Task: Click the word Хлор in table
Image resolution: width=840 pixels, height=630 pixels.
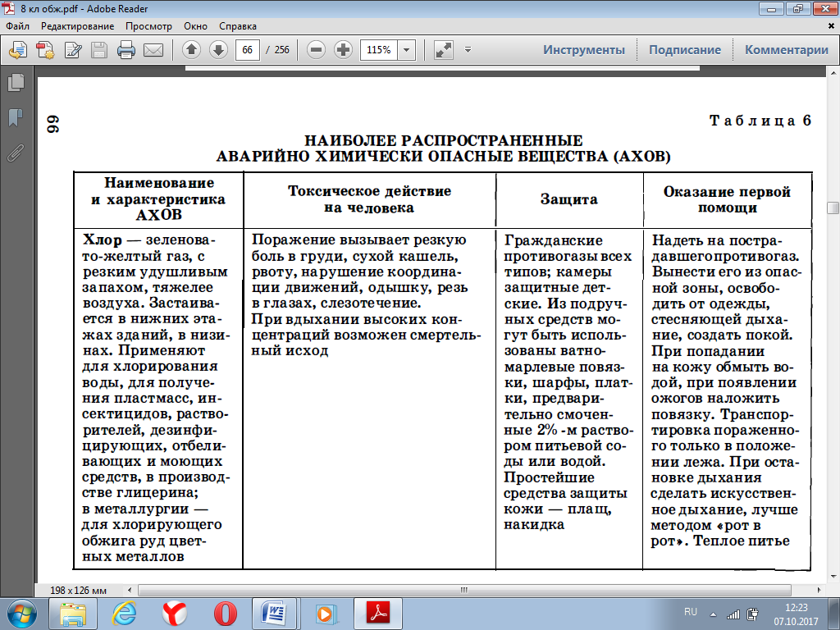Action: coord(103,240)
